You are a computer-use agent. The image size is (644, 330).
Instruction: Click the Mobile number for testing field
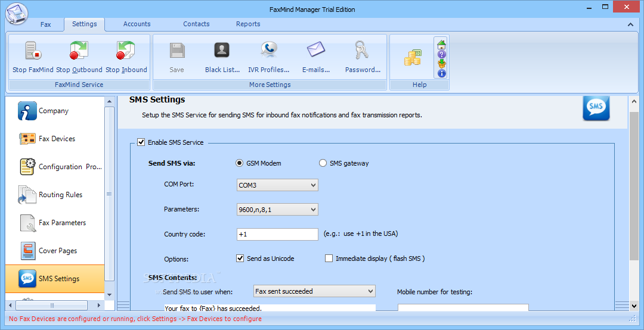(463, 307)
